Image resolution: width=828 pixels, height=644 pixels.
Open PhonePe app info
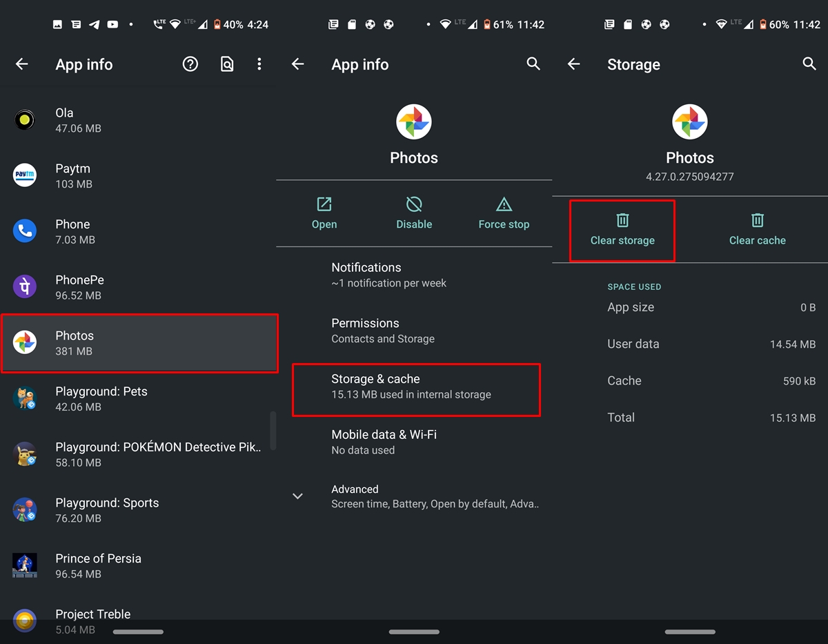[x=138, y=287]
